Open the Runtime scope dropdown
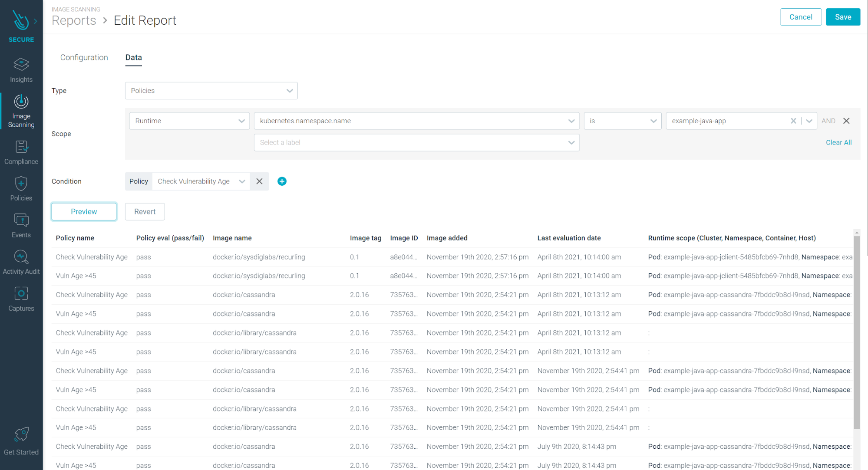Image resolution: width=868 pixels, height=470 pixels. [189, 121]
